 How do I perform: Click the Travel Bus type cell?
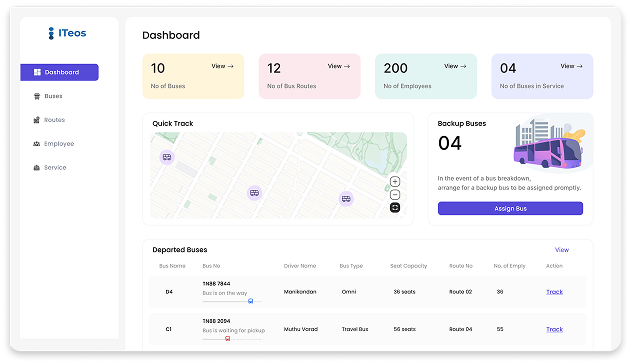coord(355,329)
